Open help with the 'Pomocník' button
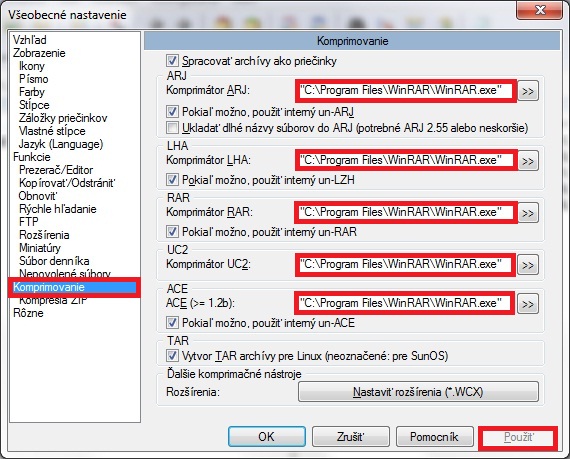This screenshot has height=459, width=570. click(x=434, y=436)
